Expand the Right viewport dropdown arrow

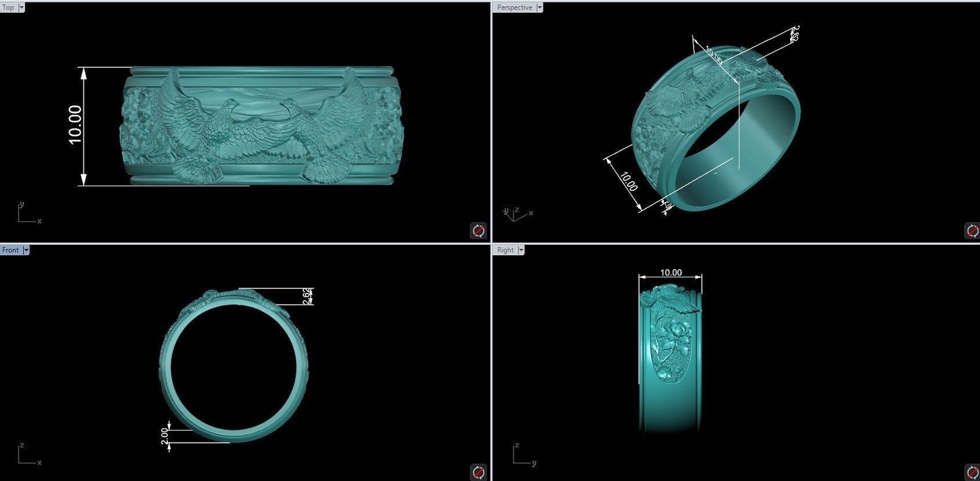click(521, 250)
